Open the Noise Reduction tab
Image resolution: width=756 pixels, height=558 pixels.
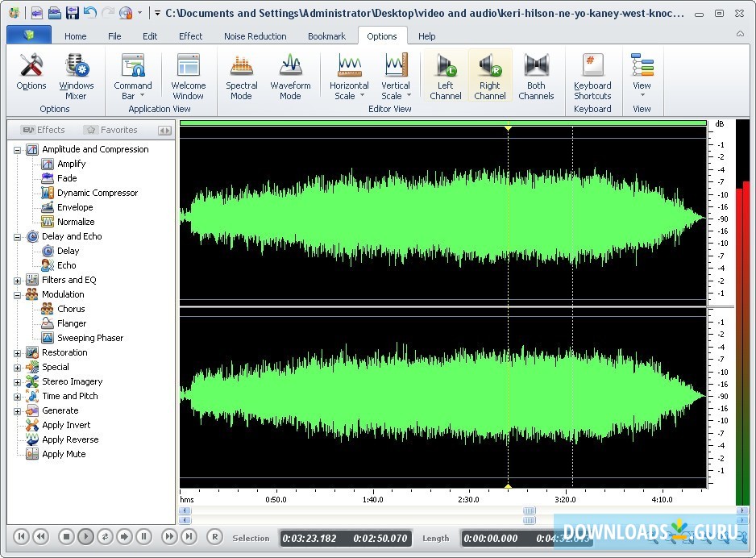[x=255, y=36]
